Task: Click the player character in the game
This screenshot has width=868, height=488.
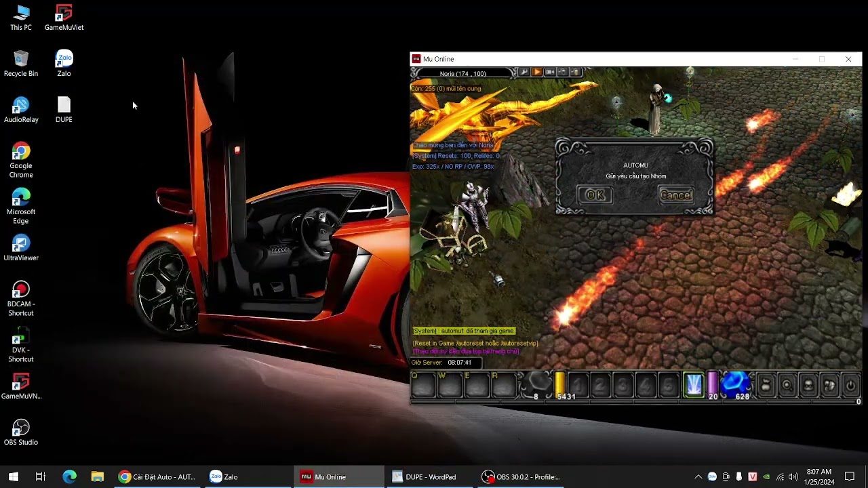Action: point(473,207)
